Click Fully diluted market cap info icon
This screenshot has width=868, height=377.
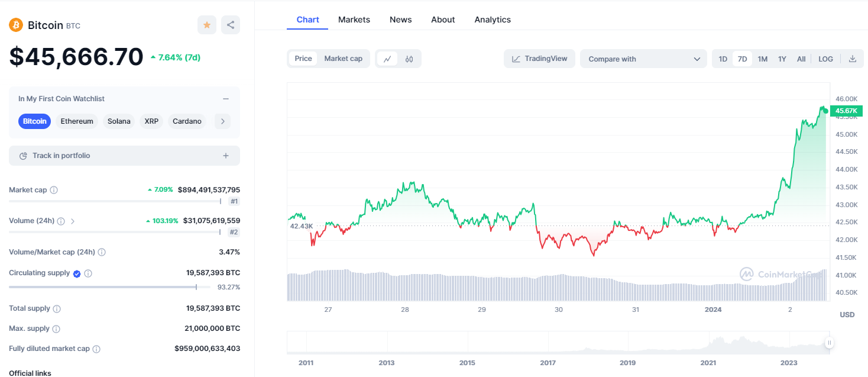(x=96, y=349)
